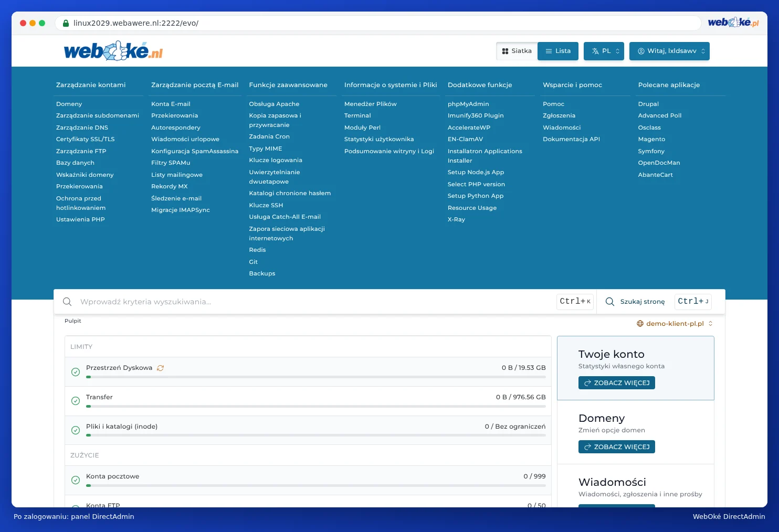Viewport: 779px width, 532px height.
Task: Click the green check icon in Konta pocztowe row
Action: (76, 480)
